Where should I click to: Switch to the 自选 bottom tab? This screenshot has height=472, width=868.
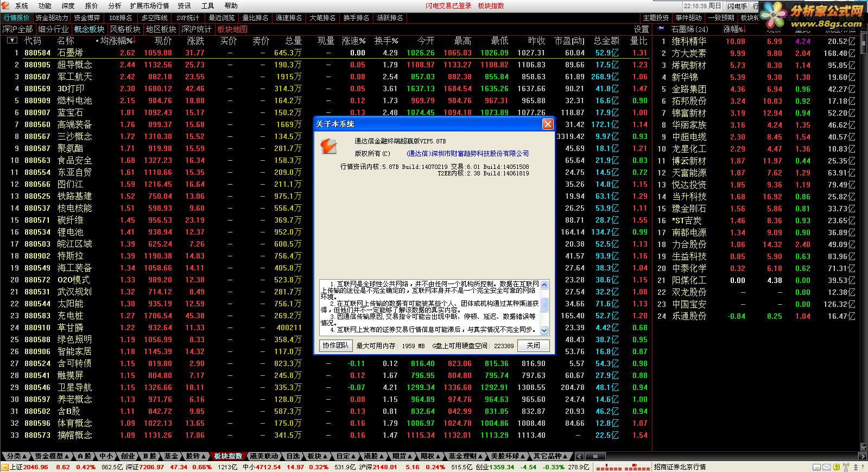click(x=293, y=456)
